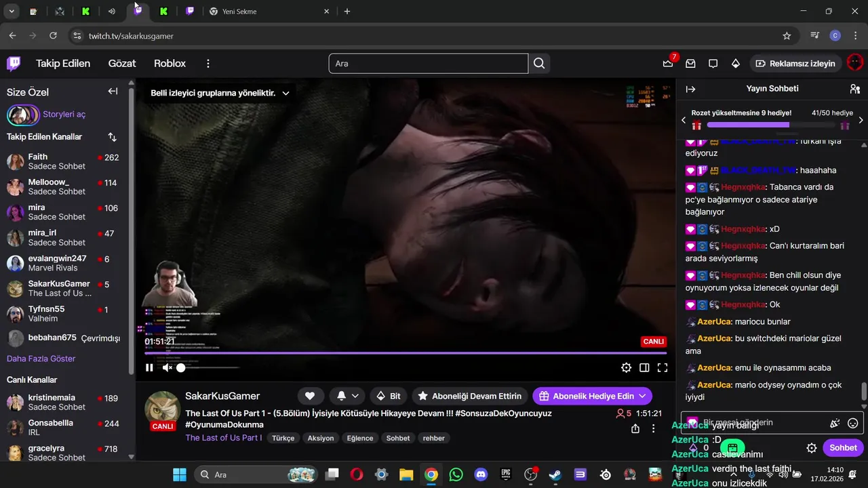Open the Abonelik Hediye Edin dropdown

[592, 396]
